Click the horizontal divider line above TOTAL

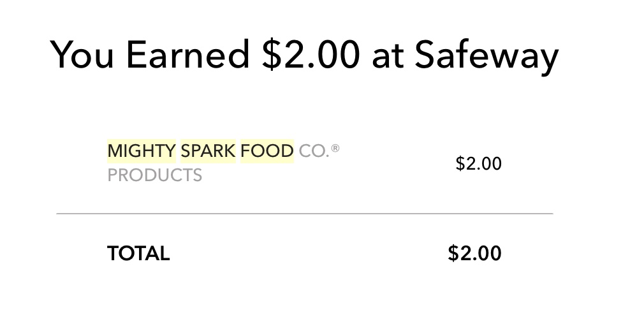pyautogui.click(x=305, y=214)
